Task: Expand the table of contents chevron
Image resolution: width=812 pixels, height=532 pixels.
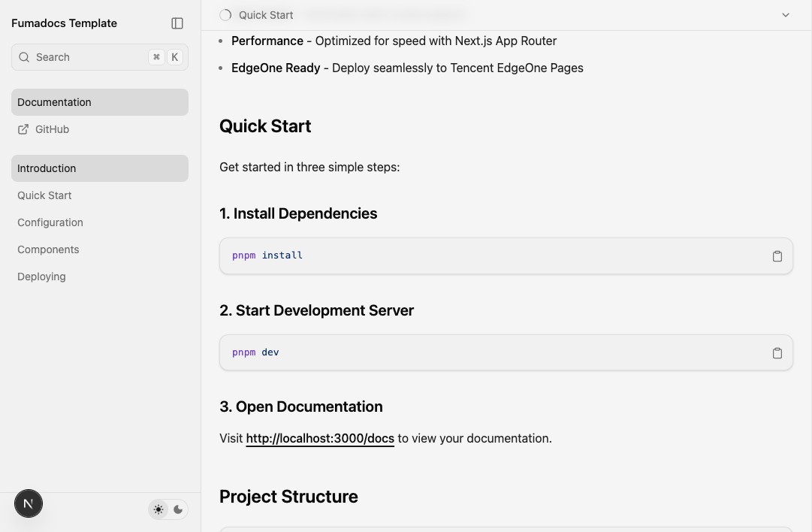Action: click(786, 15)
